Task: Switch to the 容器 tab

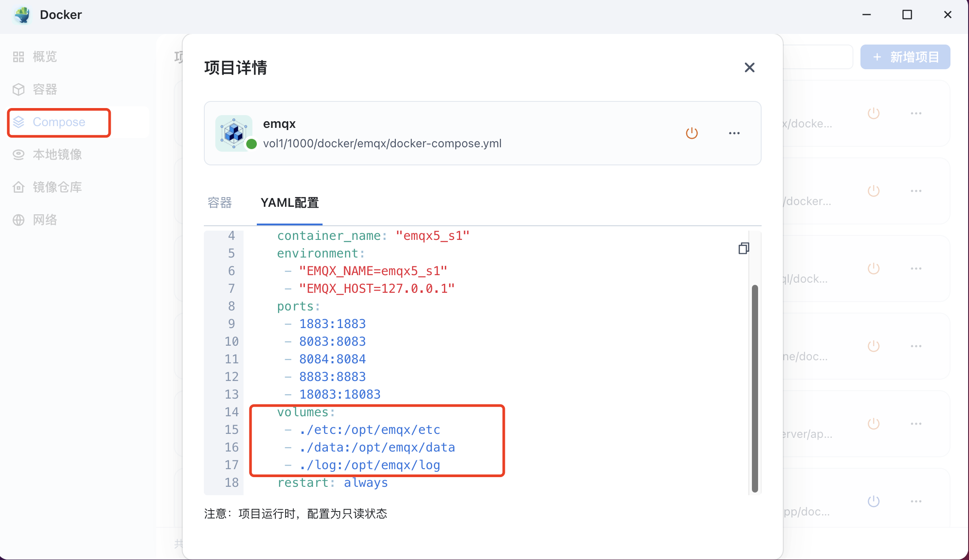Action: click(220, 203)
